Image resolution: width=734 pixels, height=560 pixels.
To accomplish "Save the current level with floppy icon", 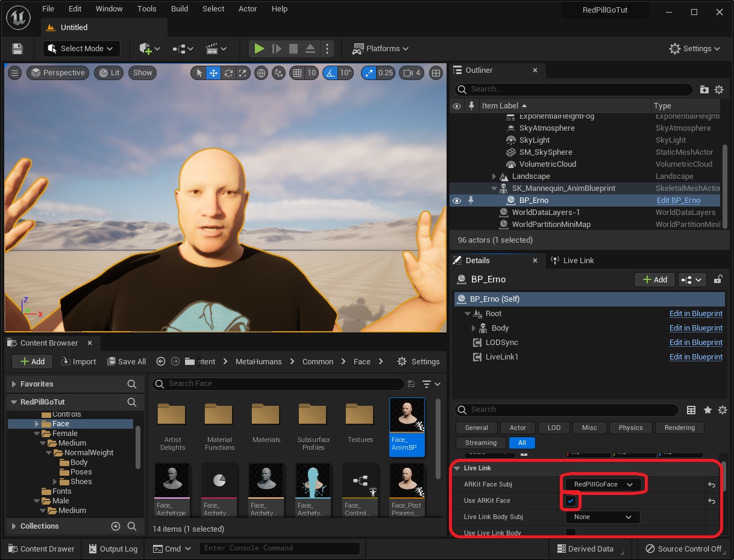I will click(x=17, y=49).
